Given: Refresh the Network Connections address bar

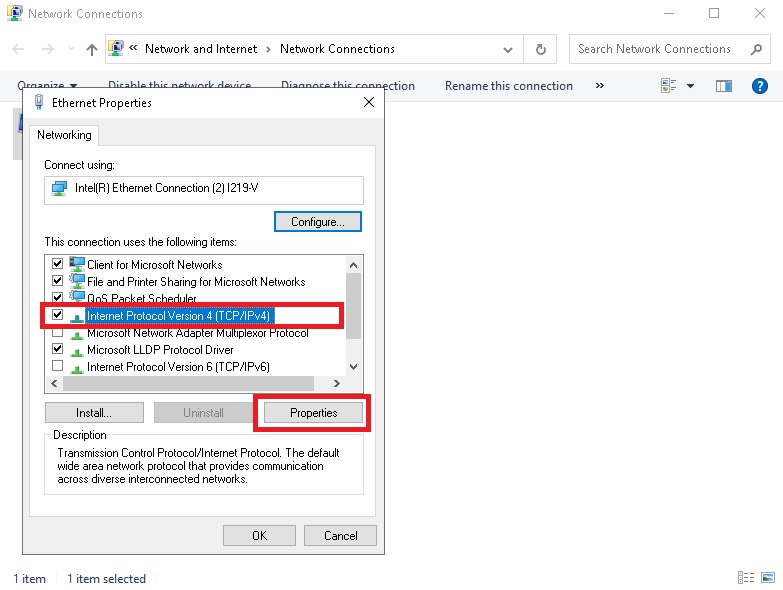Looking at the screenshot, I should (x=541, y=49).
